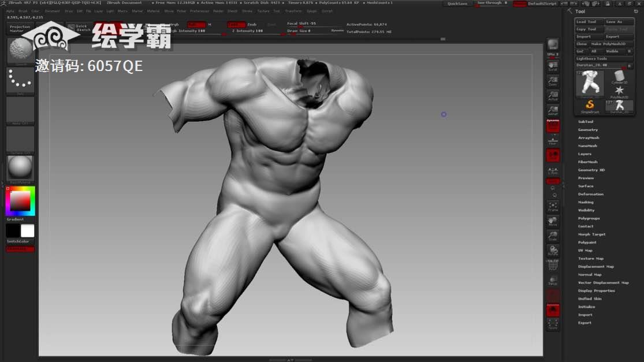Image resolution: width=644 pixels, height=362 pixels.
Task: Choose the Cylinder3D tool icon
Action: coord(619,77)
